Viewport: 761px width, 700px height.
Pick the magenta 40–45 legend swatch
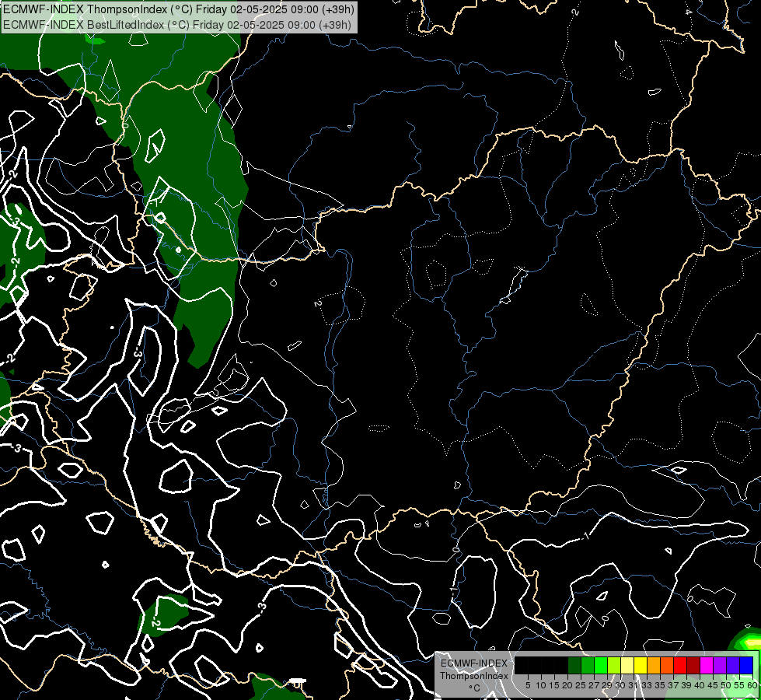click(x=707, y=666)
